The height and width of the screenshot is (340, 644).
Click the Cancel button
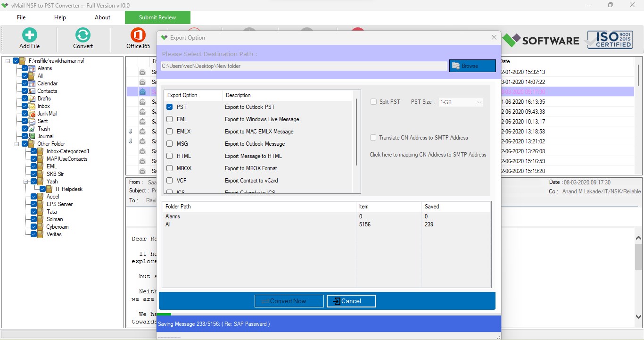point(351,301)
